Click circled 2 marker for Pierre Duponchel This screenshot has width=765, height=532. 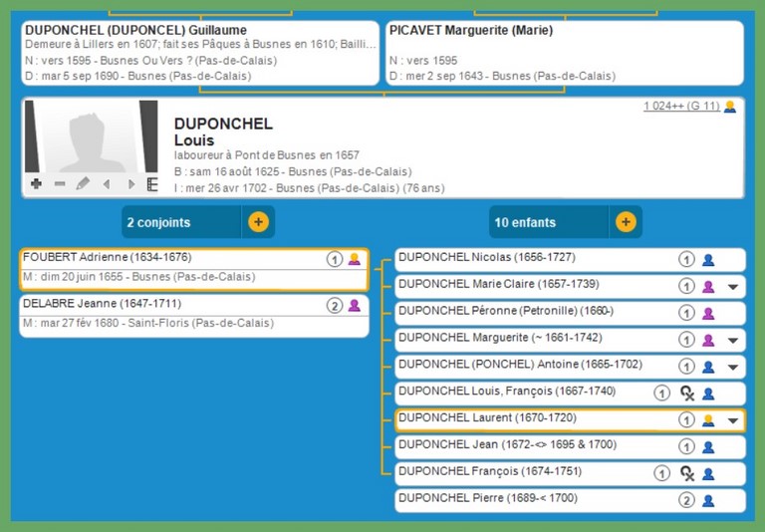pyautogui.click(x=686, y=500)
